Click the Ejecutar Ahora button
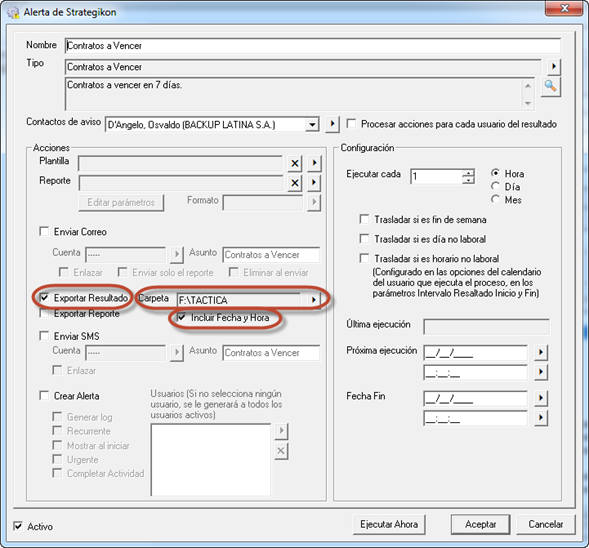The width and height of the screenshot is (589, 548). (x=389, y=524)
